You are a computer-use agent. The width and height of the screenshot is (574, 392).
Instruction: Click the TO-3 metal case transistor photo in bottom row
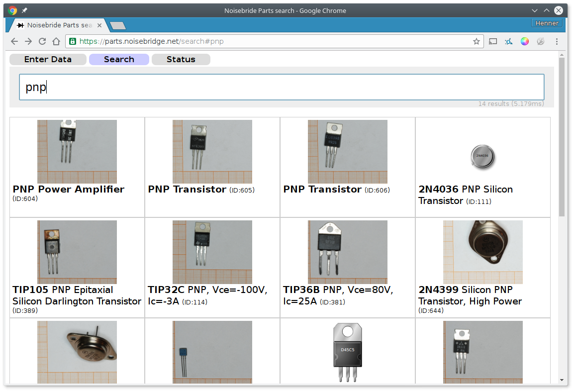[x=77, y=352]
